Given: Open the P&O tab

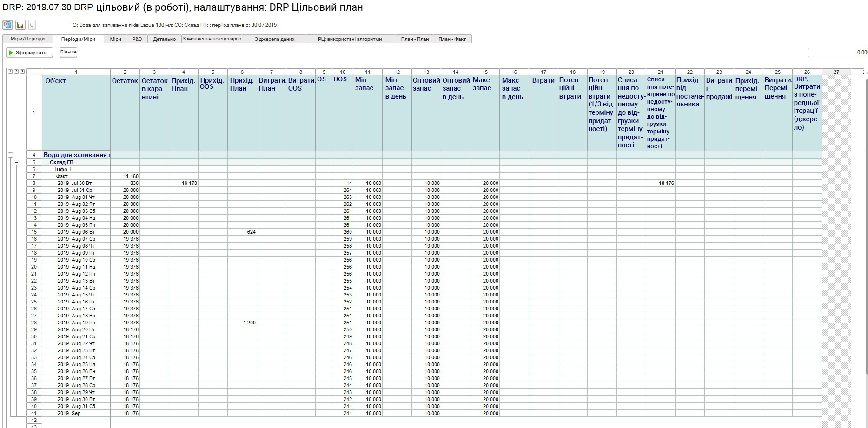Looking at the screenshot, I should (137, 39).
